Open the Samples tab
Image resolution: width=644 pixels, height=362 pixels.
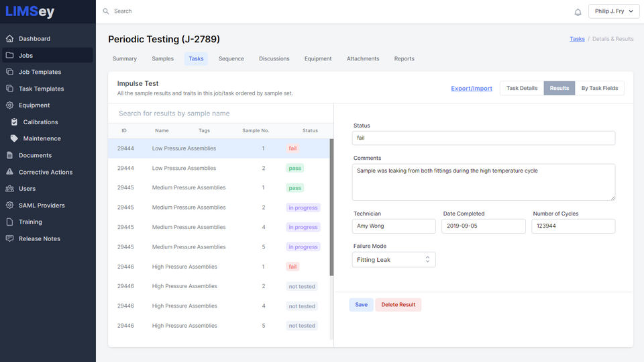pyautogui.click(x=162, y=59)
